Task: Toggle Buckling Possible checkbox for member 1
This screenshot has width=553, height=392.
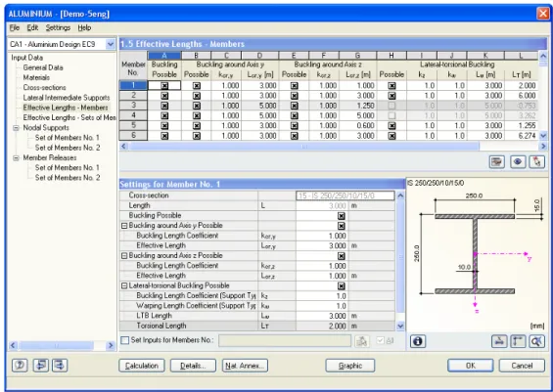Action: 164,86
